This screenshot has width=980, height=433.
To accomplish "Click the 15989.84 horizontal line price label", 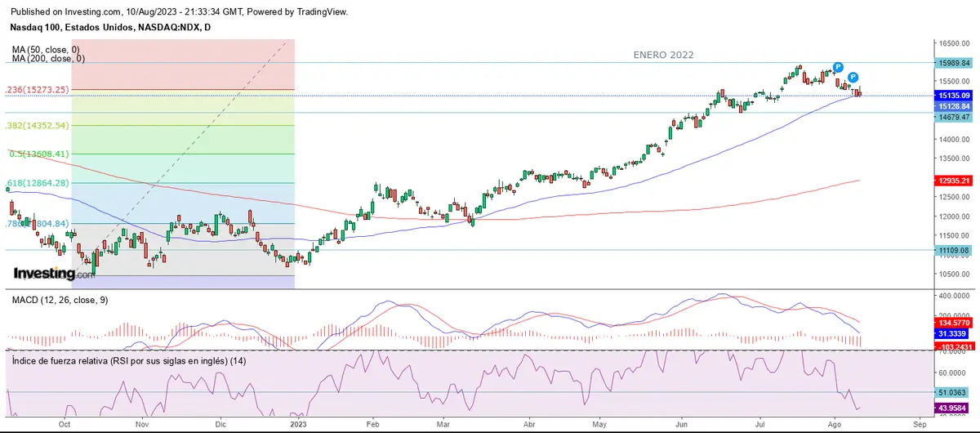I will (954, 63).
